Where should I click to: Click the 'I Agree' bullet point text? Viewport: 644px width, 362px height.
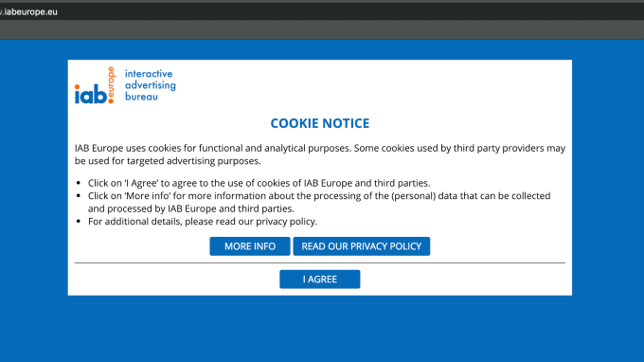259,183
